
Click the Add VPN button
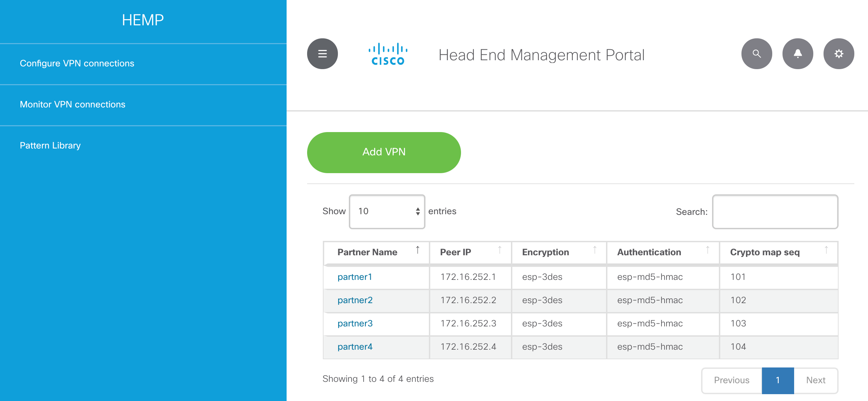tap(384, 152)
